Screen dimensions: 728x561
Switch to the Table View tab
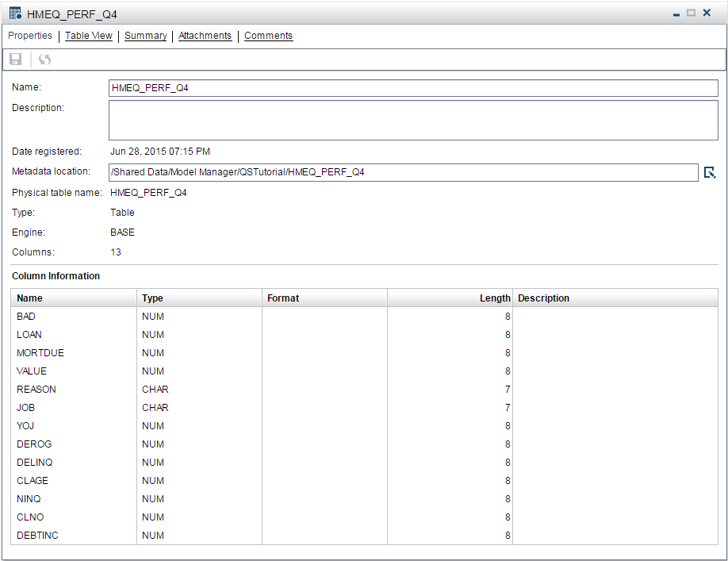[88, 36]
